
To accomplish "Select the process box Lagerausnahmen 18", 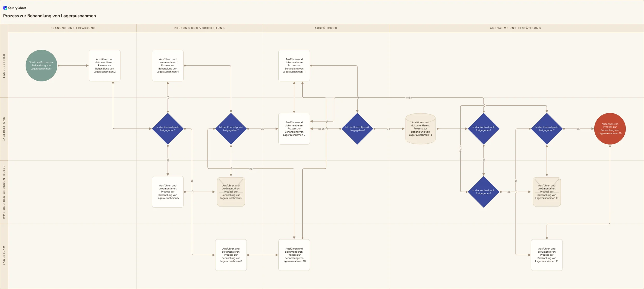I will (x=547, y=255).
